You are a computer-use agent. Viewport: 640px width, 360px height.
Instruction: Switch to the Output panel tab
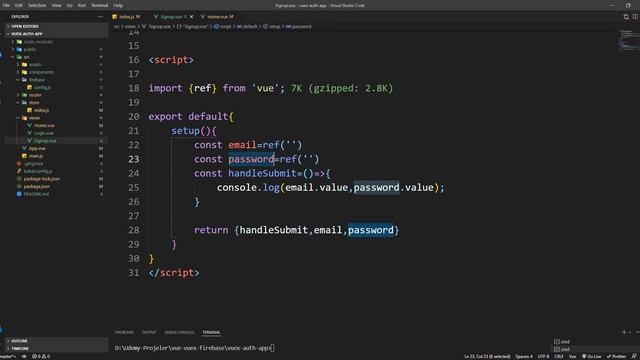149,332
